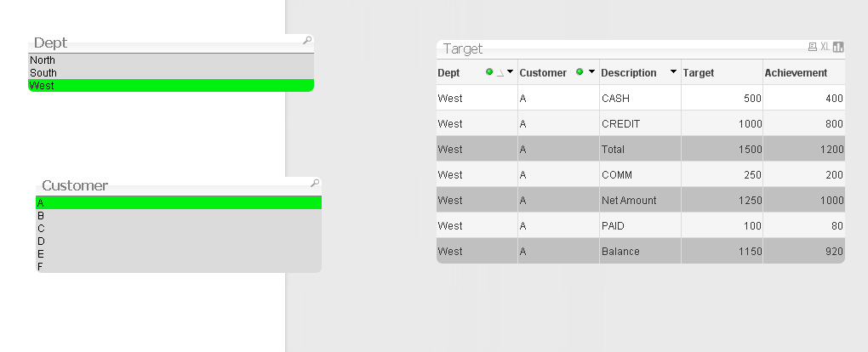Print the Target table
Screen dimensions: 868x352
point(812,47)
